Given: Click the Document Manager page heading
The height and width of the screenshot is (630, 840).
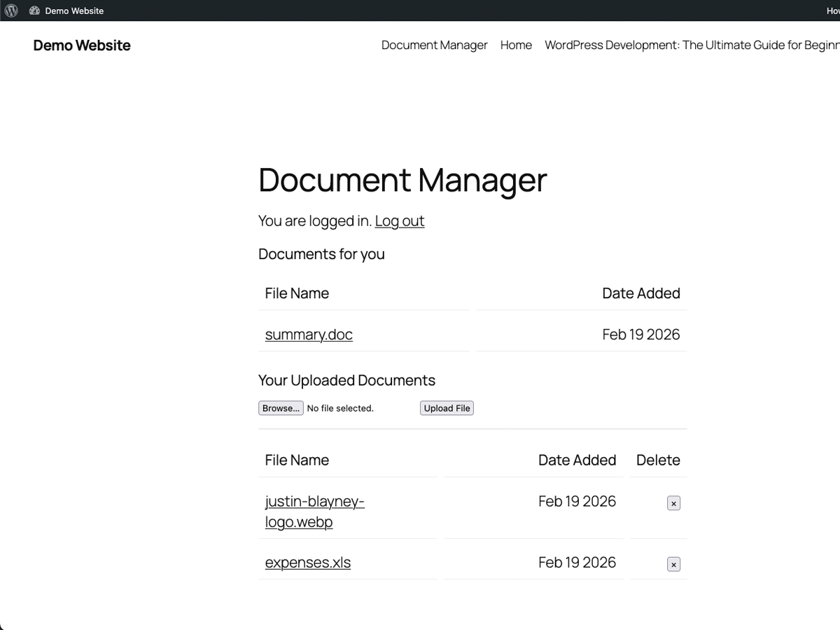Looking at the screenshot, I should (x=402, y=180).
